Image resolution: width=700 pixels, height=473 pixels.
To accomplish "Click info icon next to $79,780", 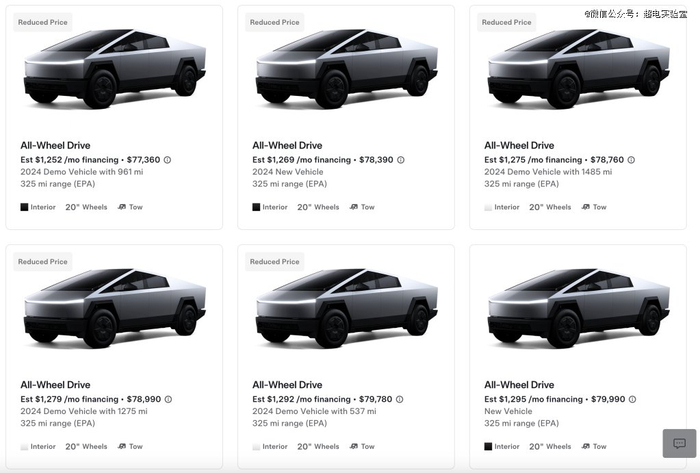I will 399,399.
